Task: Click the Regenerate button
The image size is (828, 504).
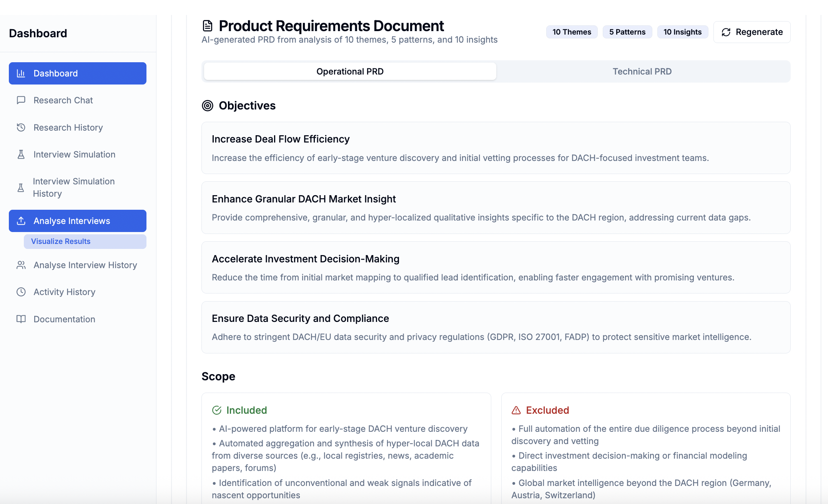Action: click(x=752, y=32)
